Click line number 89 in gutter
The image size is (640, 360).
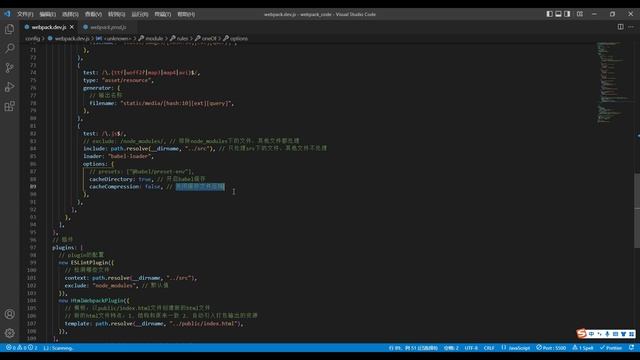33,187
